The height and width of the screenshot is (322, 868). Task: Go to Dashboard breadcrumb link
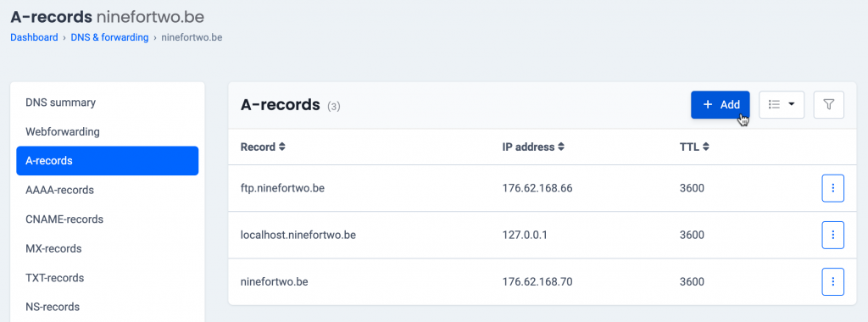point(34,37)
